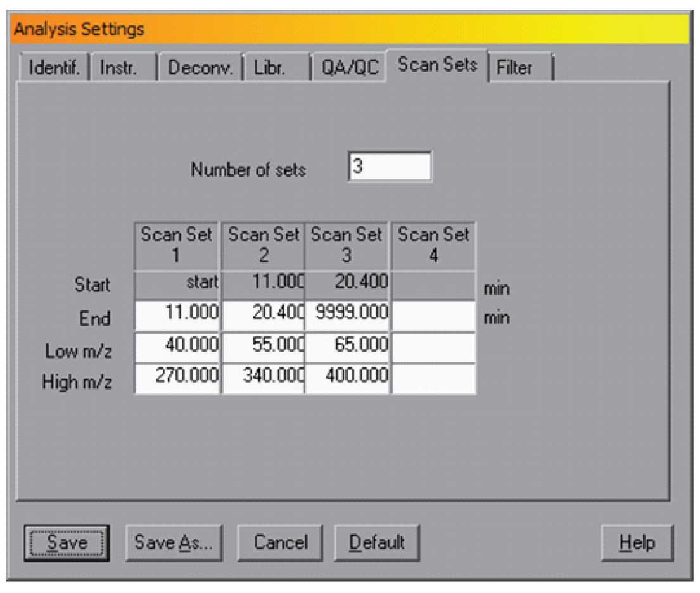This screenshot has height=593, width=700.
Task: Switch to the Identif. tab
Action: (x=54, y=68)
